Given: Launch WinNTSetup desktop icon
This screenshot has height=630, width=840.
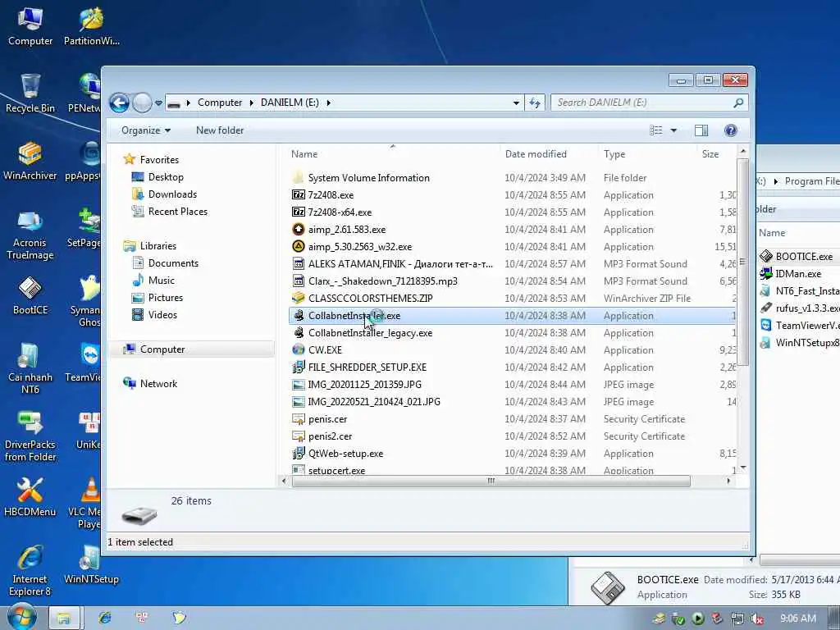Looking at the screenshot, I should pyautogui.click(x=91, y=564).
